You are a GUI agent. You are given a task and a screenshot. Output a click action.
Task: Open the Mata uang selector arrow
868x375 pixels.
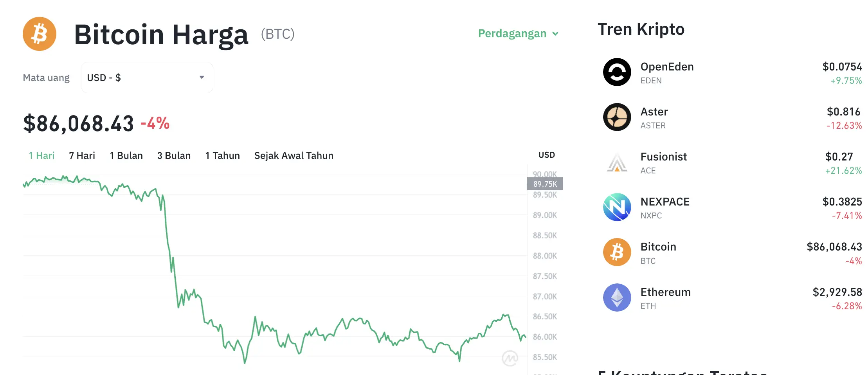tap(202, 77)
